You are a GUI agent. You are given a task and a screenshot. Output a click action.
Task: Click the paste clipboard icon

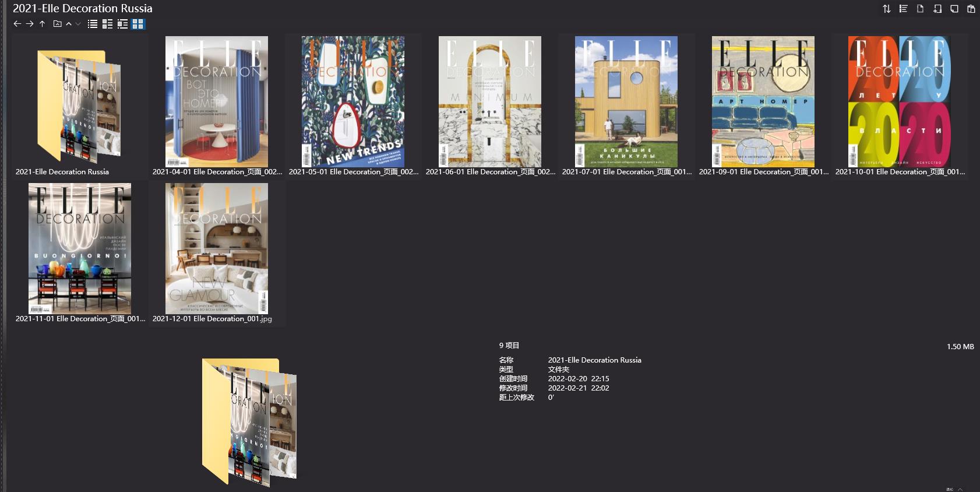tap(971, 9)
